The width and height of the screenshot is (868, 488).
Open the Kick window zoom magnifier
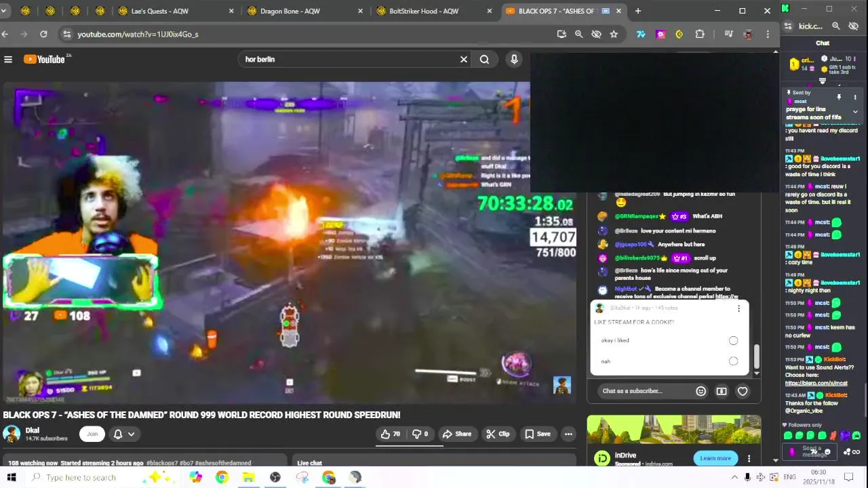[836, 26]
